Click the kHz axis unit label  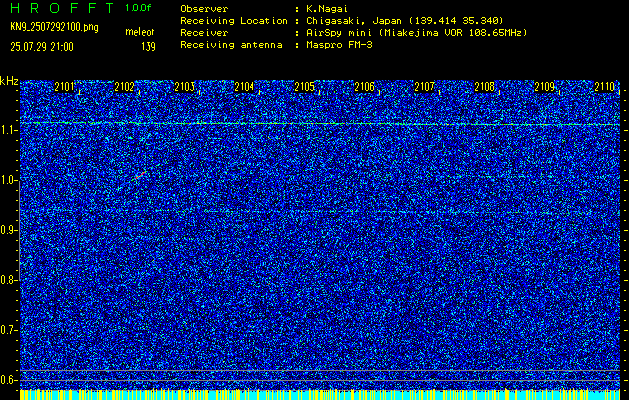[x=9, y=81]
